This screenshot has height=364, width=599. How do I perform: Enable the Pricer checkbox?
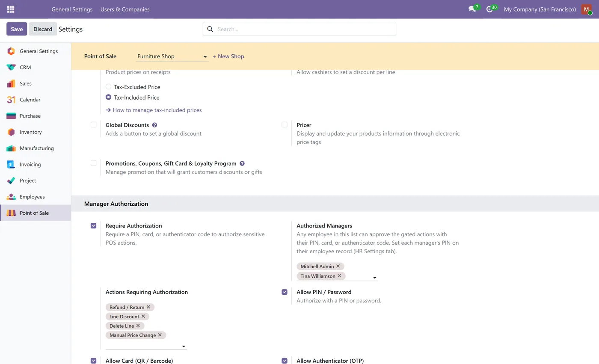click(x=285, y=125)
